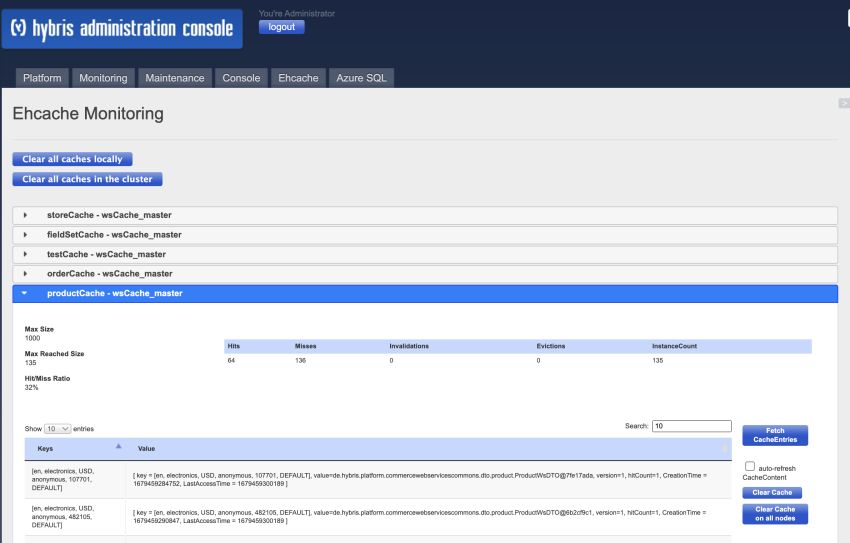This screenshot has height=543, width=850.
Task: Expand the fieldSetCache - wsCache_master section
Action: point(425,235)
